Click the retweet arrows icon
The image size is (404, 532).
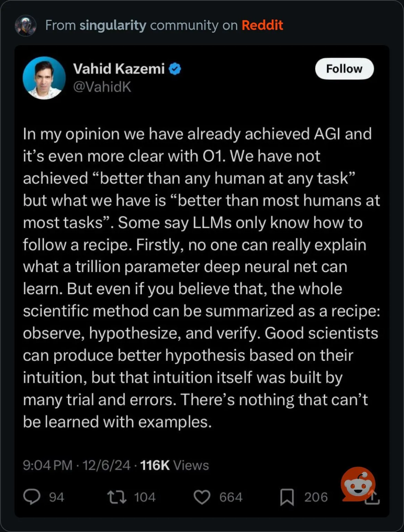coord(116,497)
